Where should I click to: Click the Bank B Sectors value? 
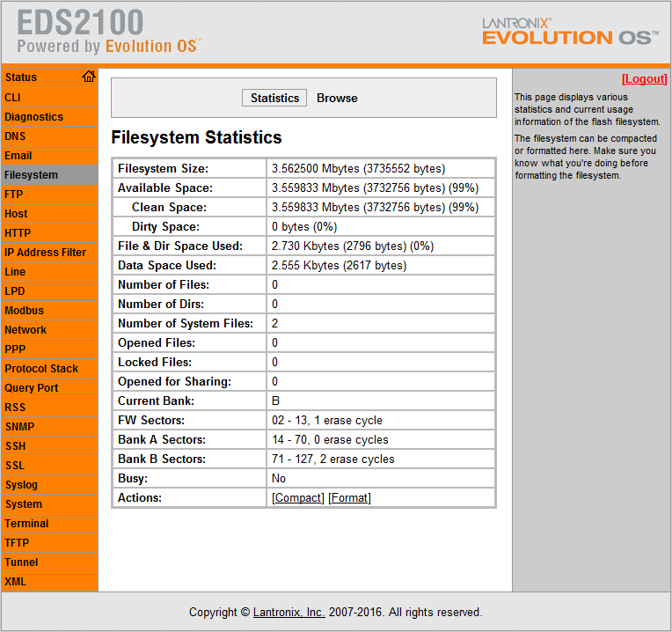coord(381,459)
